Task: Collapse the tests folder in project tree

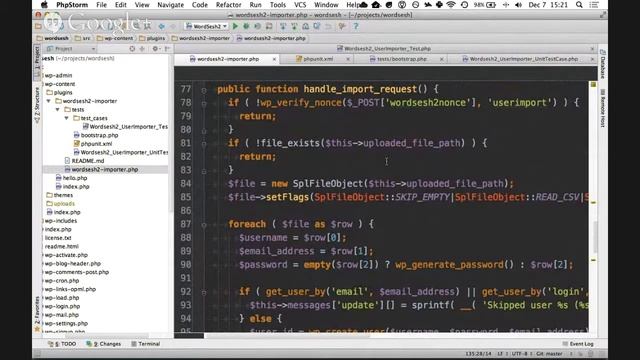Action: [x=58, y=109]
